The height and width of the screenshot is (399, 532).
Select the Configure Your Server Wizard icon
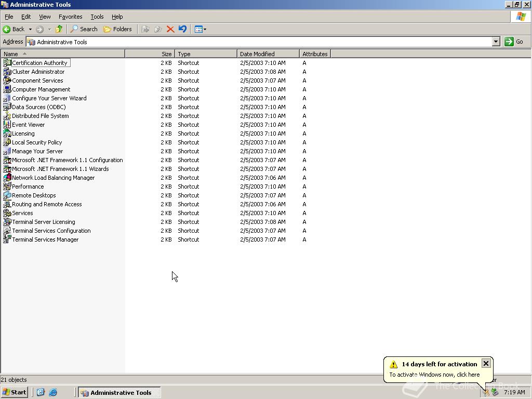point(7,98)
